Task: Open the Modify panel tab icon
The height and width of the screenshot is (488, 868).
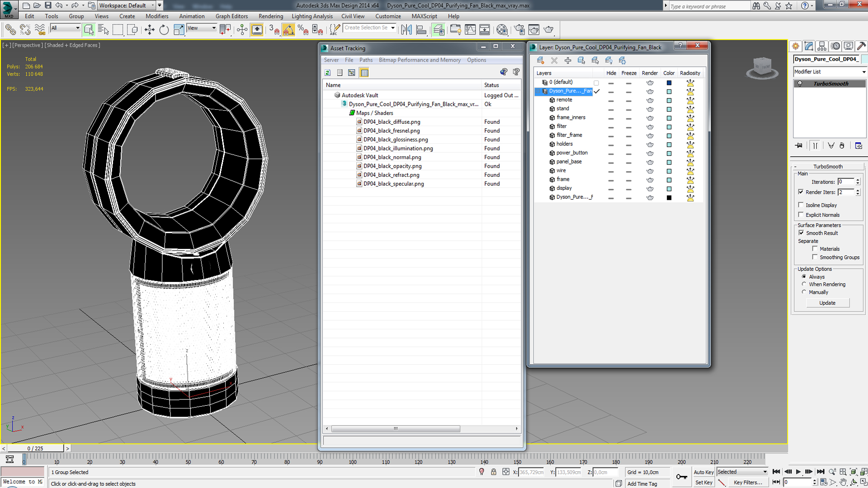Action: click(809, 46)
